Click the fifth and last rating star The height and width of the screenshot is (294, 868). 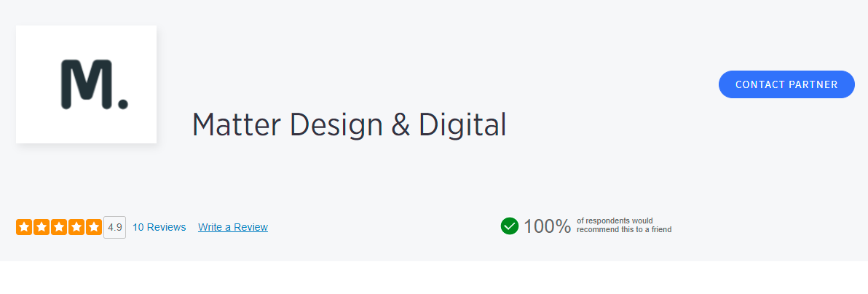click(x=93, y=227)
